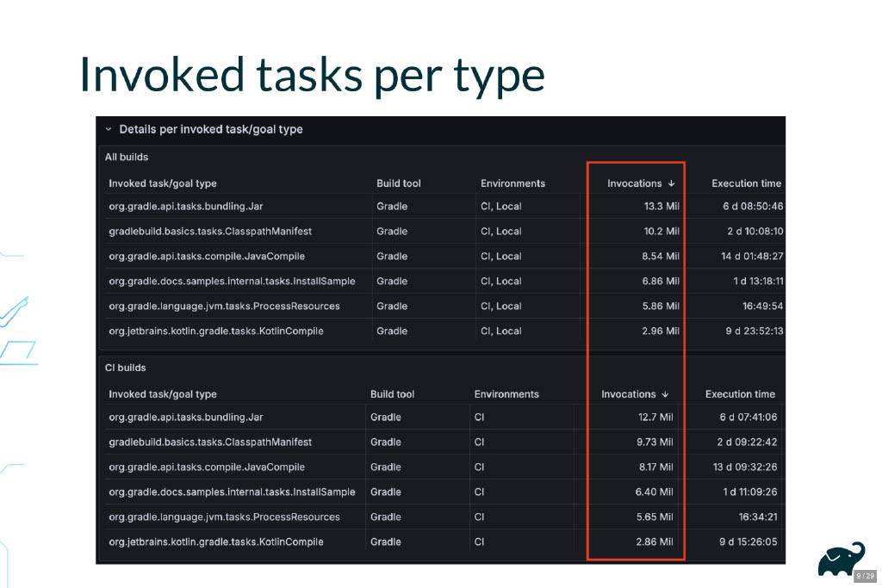
Task: Click the Gradle cell in CI builds JavaCompile row
Action: [x=386, y=467]
